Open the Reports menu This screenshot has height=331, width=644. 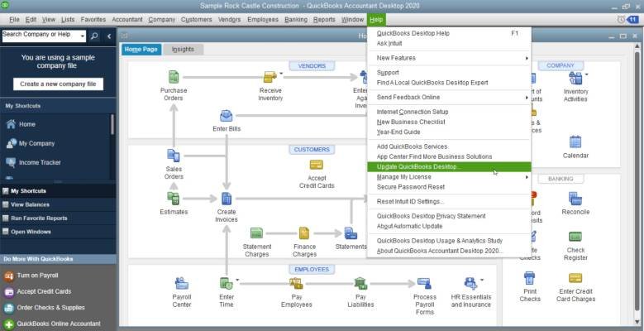(324, 20)
